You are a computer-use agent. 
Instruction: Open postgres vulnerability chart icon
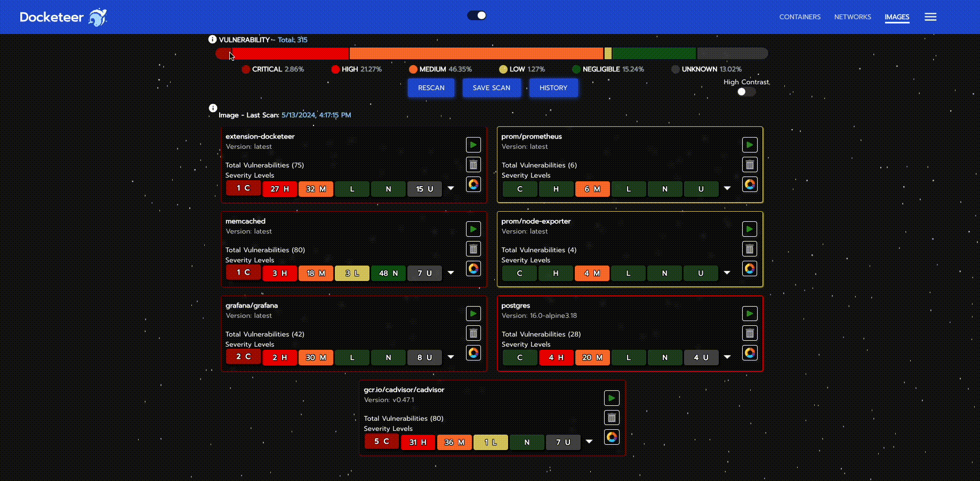coord(750,353)
